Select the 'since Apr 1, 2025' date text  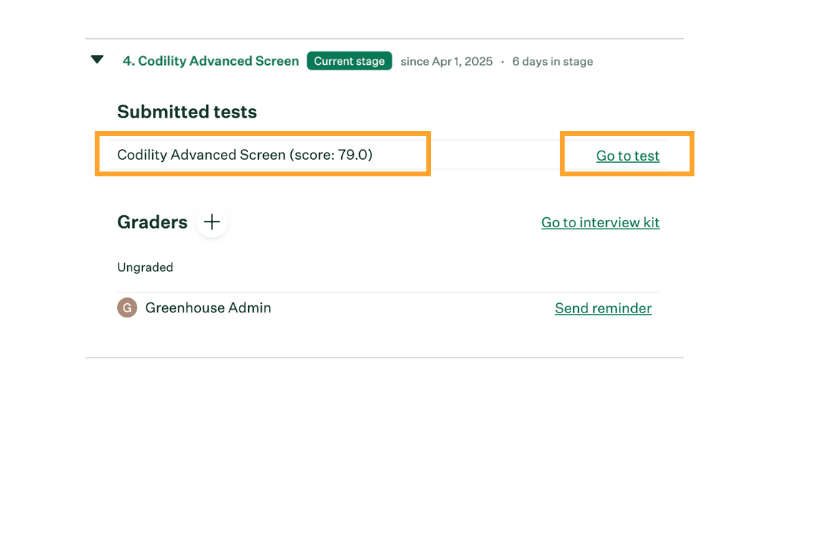[447, 62]
